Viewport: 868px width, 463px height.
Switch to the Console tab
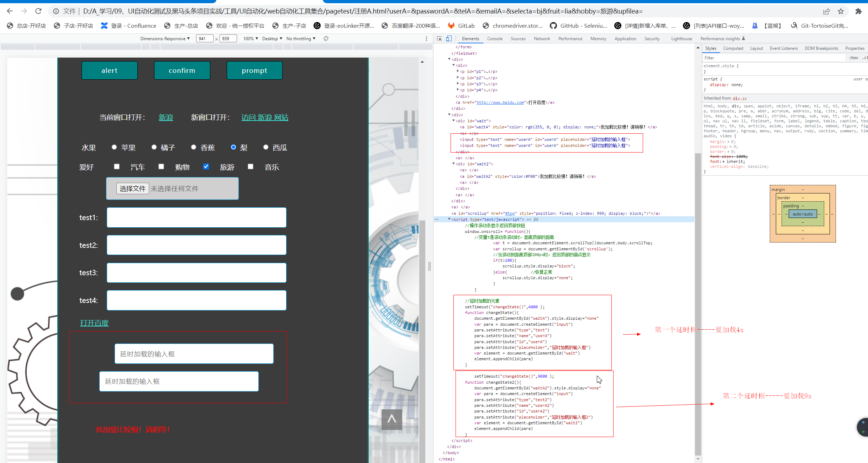pyautogui.click(x=495, y=38)
